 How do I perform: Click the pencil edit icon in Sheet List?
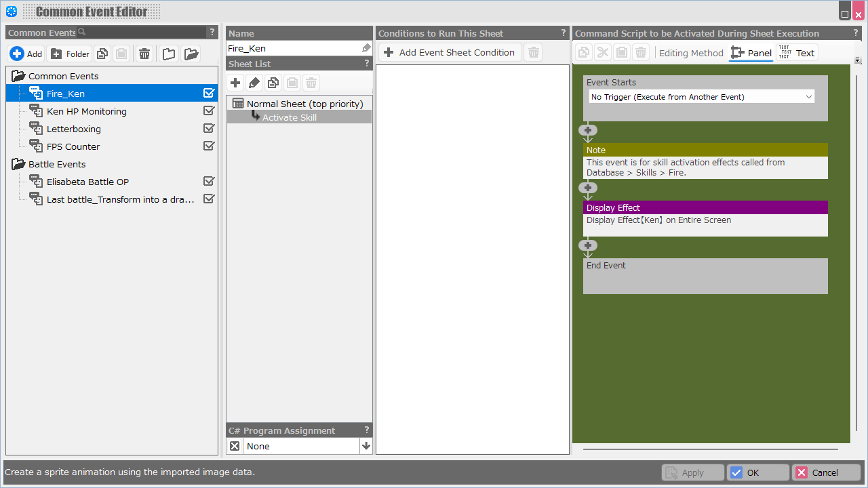pyautogui.click(x=254, y=83)
